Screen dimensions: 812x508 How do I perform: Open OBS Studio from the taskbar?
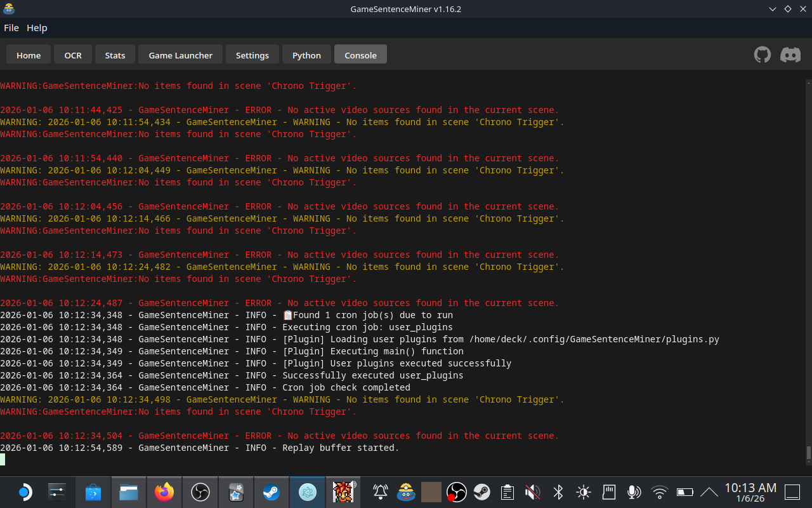click(200, 492)
